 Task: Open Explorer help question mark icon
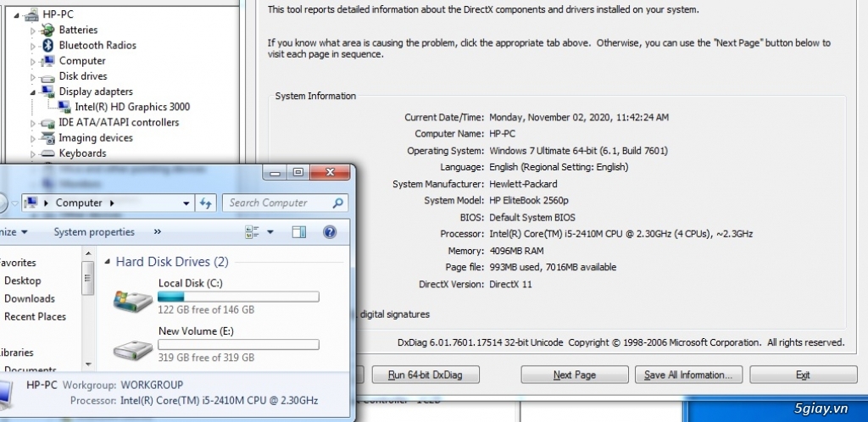[330, 231]
